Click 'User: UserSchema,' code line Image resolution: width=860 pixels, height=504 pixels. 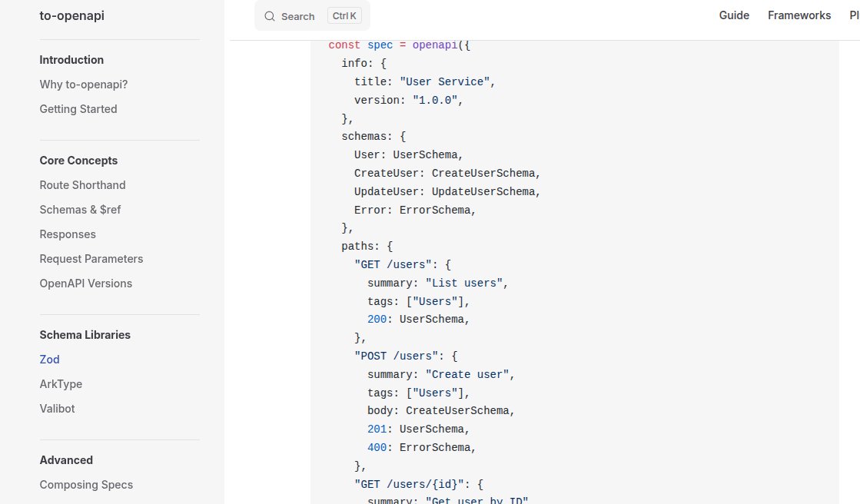point(409,155)
